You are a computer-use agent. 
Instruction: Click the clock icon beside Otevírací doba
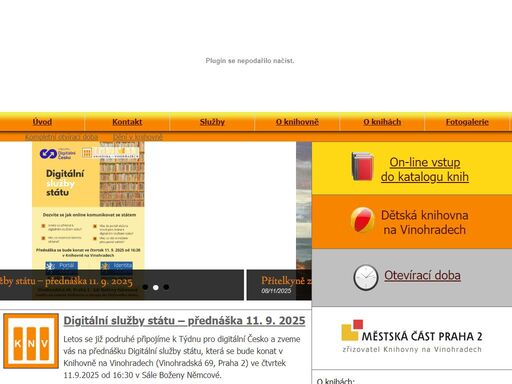366,277
